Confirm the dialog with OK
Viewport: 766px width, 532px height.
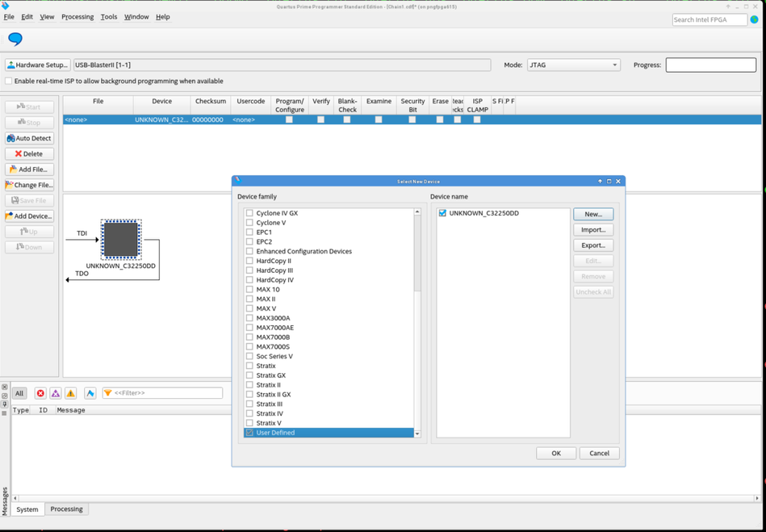tap(555, 453)
